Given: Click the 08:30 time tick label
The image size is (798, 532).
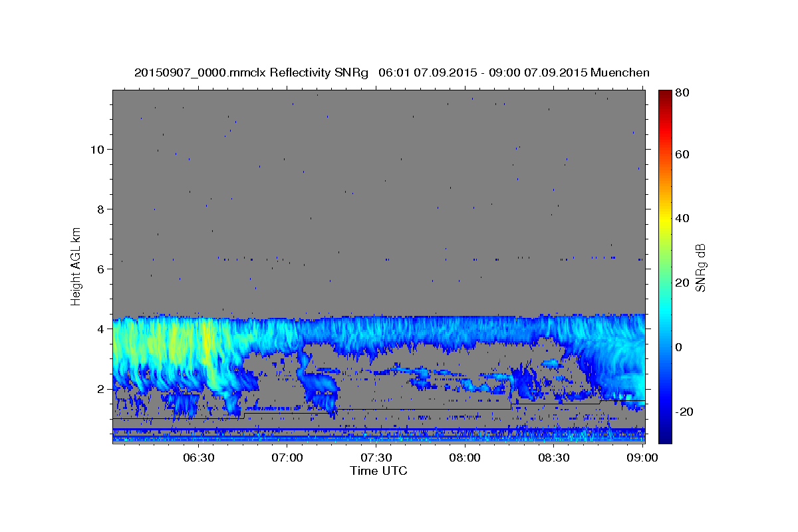Looking at the screenshot, I should [553, 458].
